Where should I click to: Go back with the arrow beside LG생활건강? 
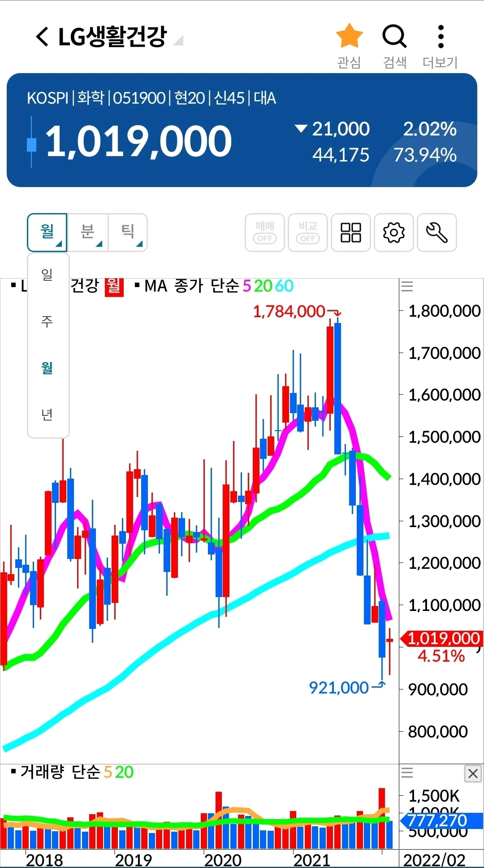(42, 37)
